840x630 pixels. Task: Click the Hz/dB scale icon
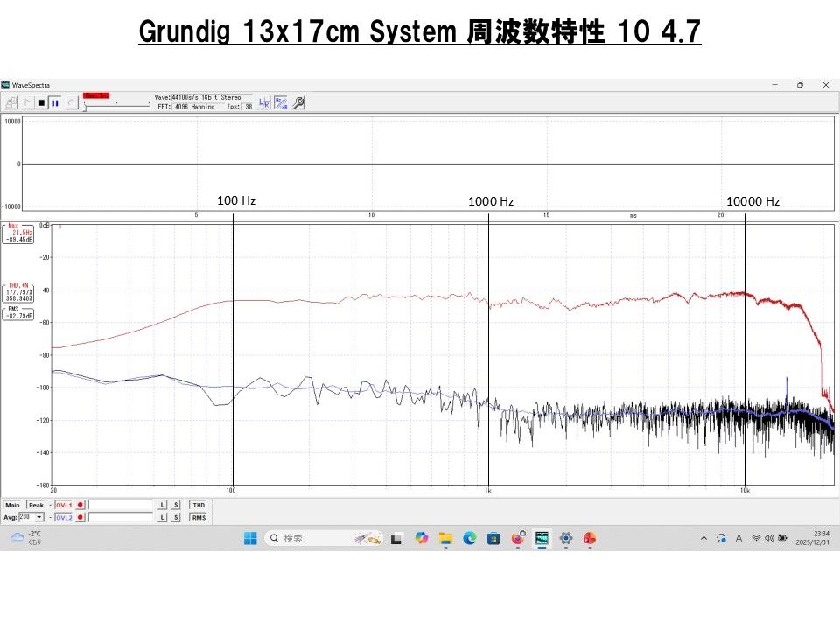(279, 102)
